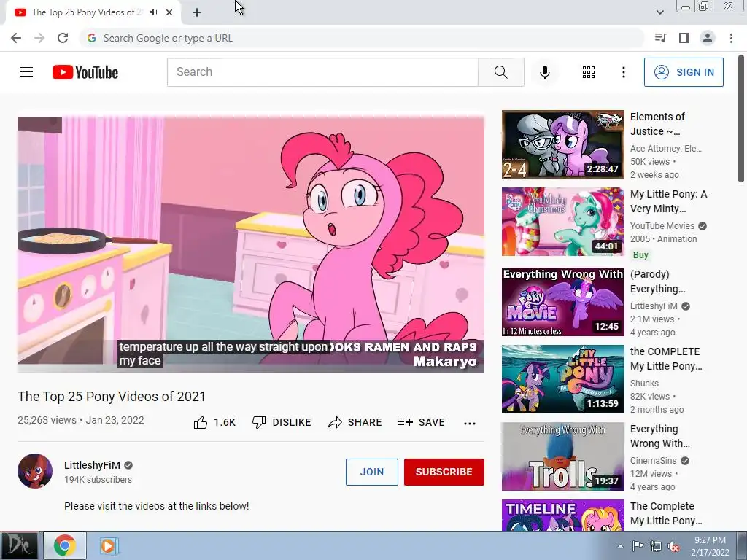Screen dimensions: 747x560
Task: Toggle the Chrome side panel
Action: (684, 38)
